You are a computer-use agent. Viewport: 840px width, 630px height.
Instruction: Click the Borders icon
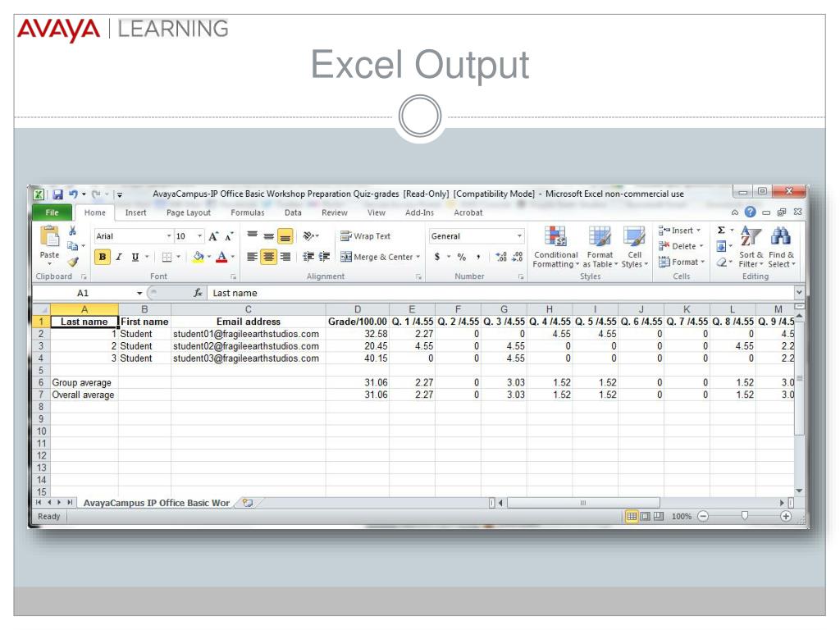167,257
